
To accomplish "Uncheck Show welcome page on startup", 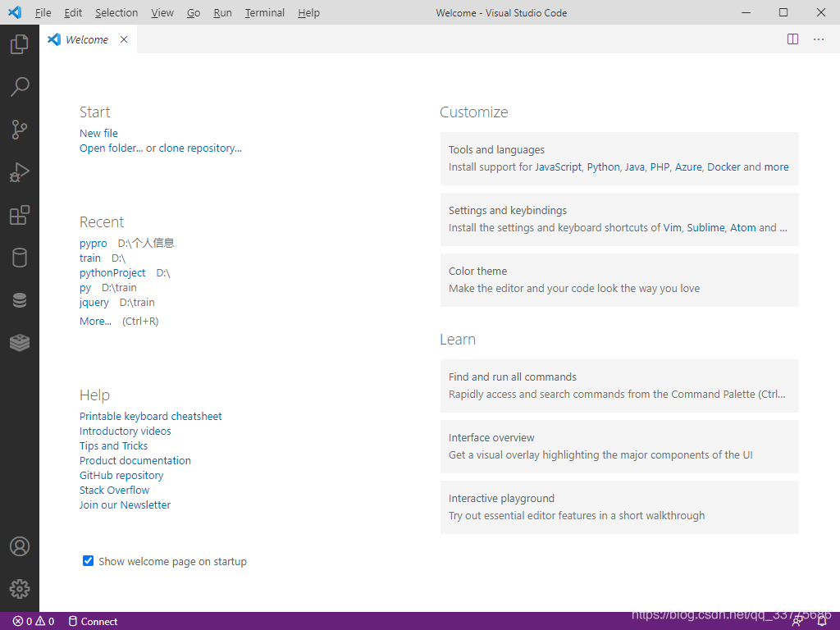I will pyautogui.click(x=89, y=561).
